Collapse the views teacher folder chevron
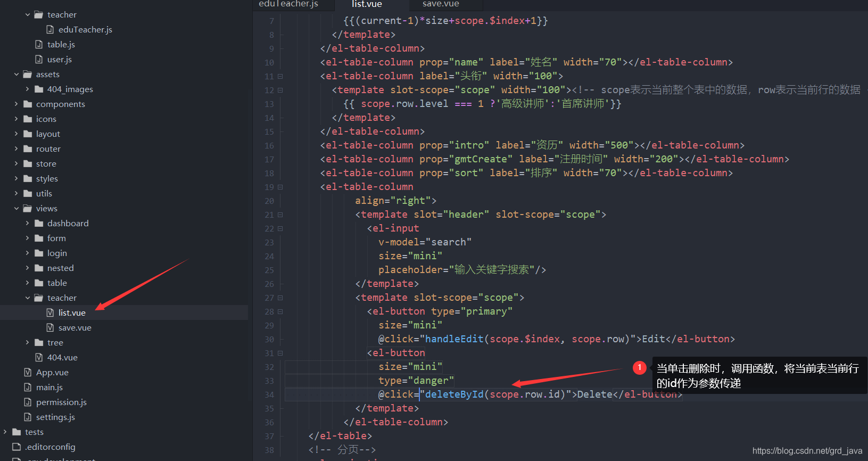 (x=28, y=298)
